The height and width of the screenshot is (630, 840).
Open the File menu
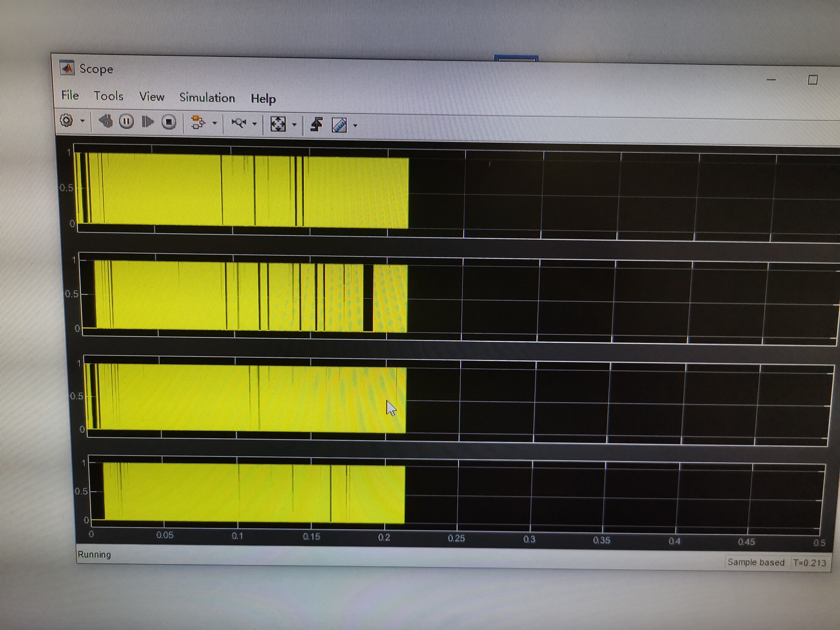(x=70, y=95)
